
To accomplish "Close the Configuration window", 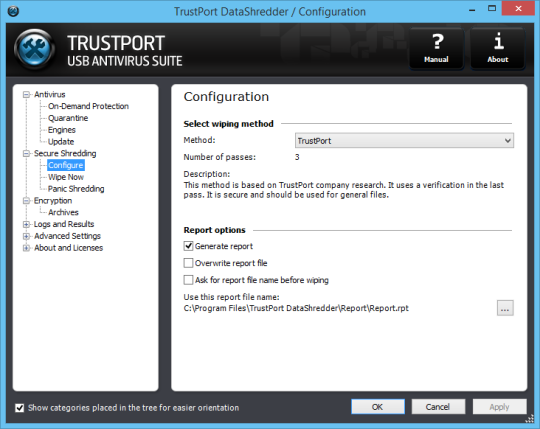I will pos(518,9).
